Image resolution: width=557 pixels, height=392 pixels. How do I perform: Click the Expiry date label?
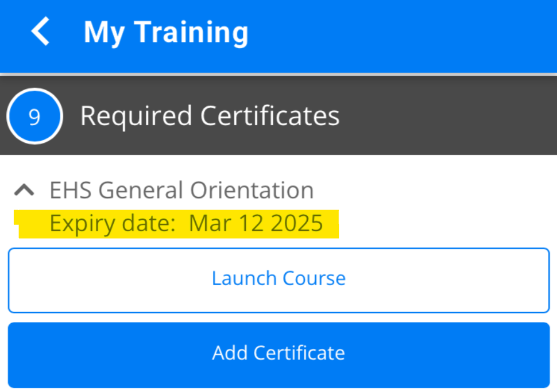(x=112, y=224)
